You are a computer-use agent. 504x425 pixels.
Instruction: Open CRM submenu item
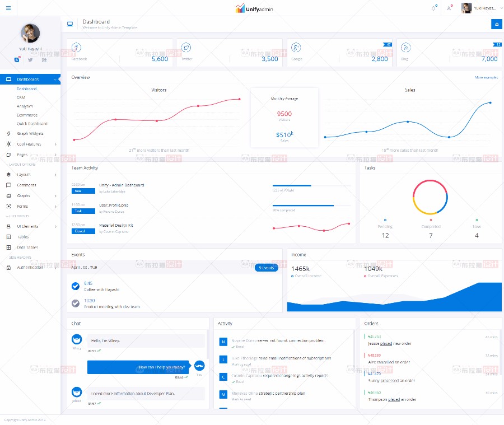(x=21, y=98)
